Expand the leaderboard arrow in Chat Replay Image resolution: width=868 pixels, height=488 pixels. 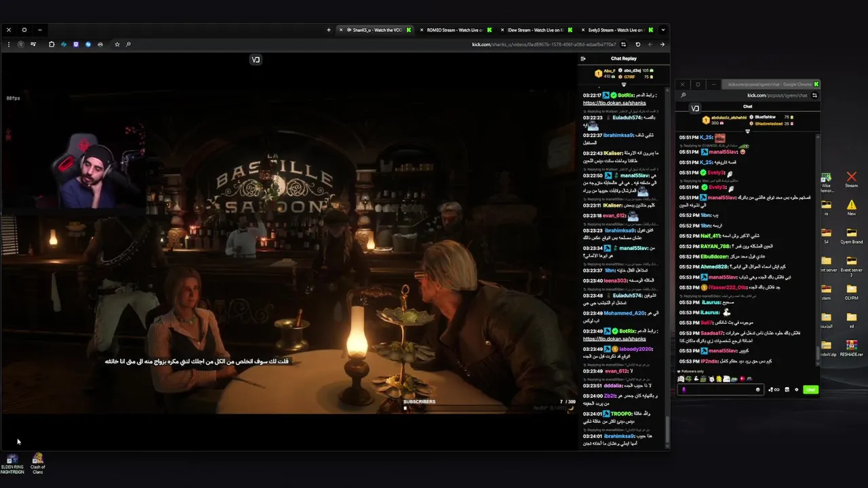pos(624,85)
